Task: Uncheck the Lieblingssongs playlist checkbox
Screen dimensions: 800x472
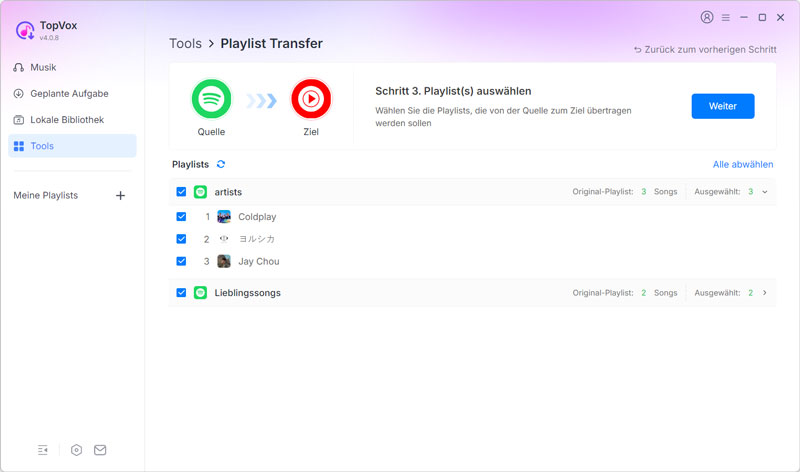Action: (181, 293)
